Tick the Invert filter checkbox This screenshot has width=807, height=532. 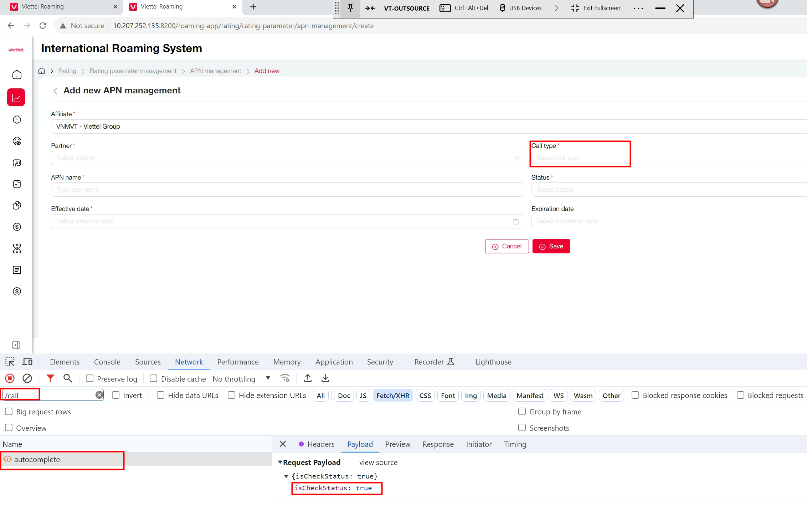[116, 395]
